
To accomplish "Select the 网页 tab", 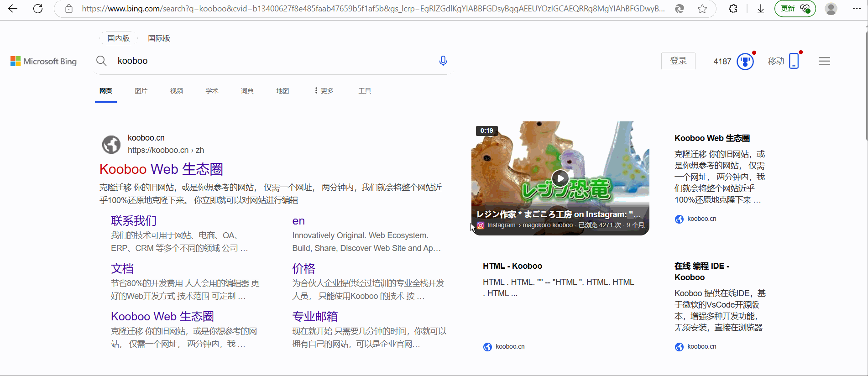I will tap(106, 91).
